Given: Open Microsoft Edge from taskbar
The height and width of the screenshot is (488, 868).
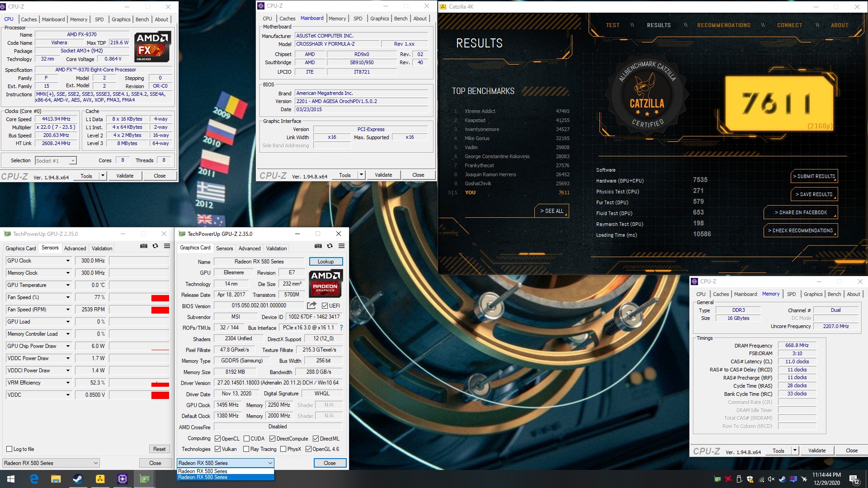Looking at the screenshot, I should coord(34,479).
